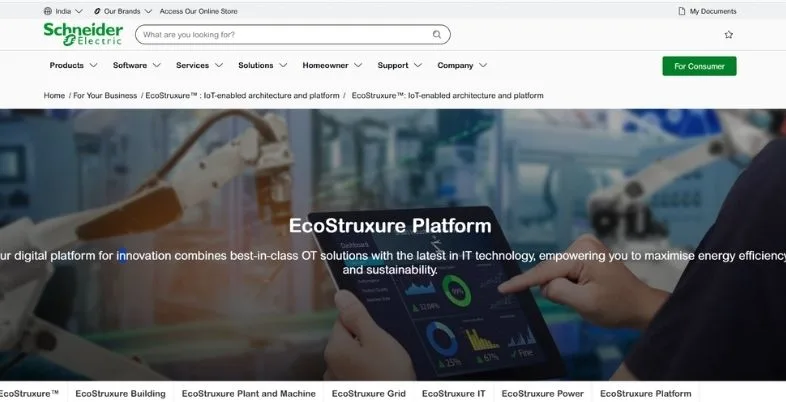
Task: Switch to EcoStruxure Plant and Machine tab
Action: click(249, 393)
